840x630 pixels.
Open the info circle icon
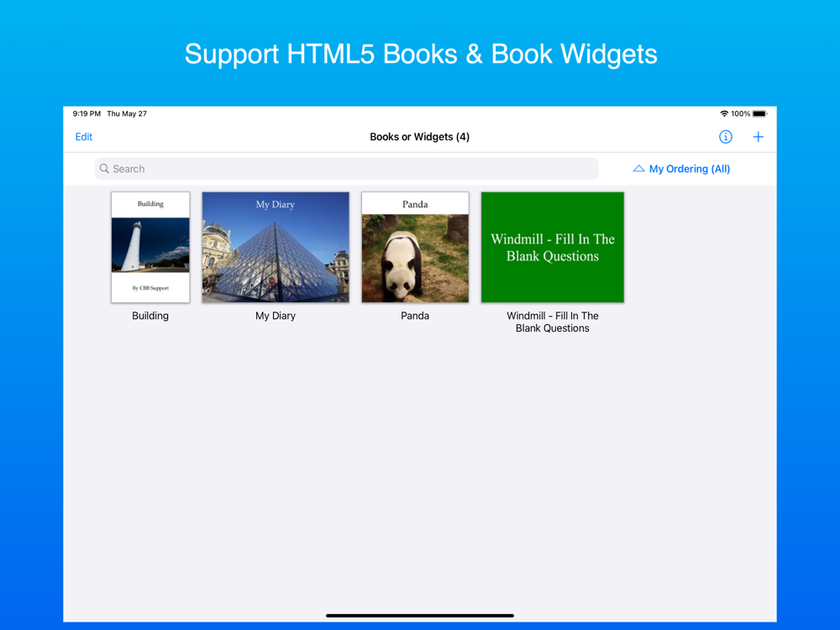tap(726, 137)
